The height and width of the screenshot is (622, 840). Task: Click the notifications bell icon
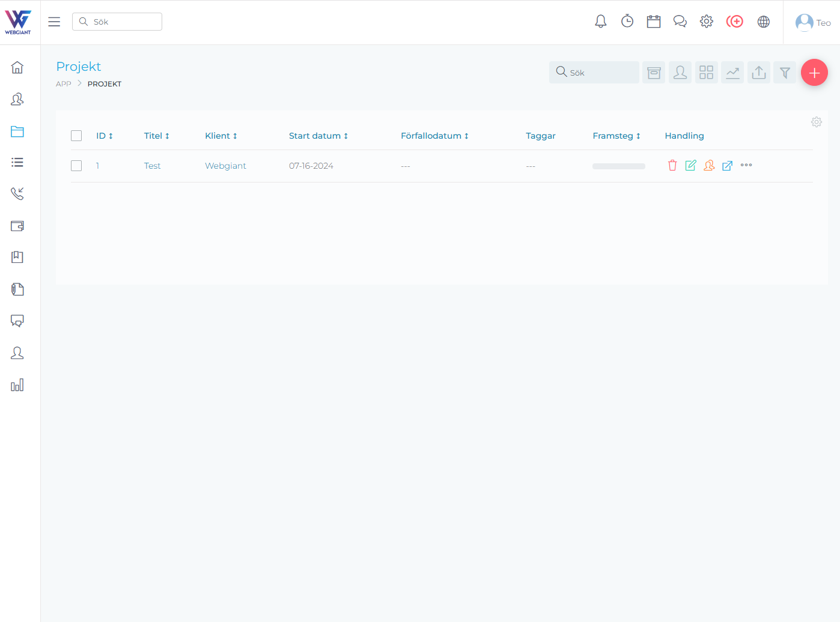600,22
